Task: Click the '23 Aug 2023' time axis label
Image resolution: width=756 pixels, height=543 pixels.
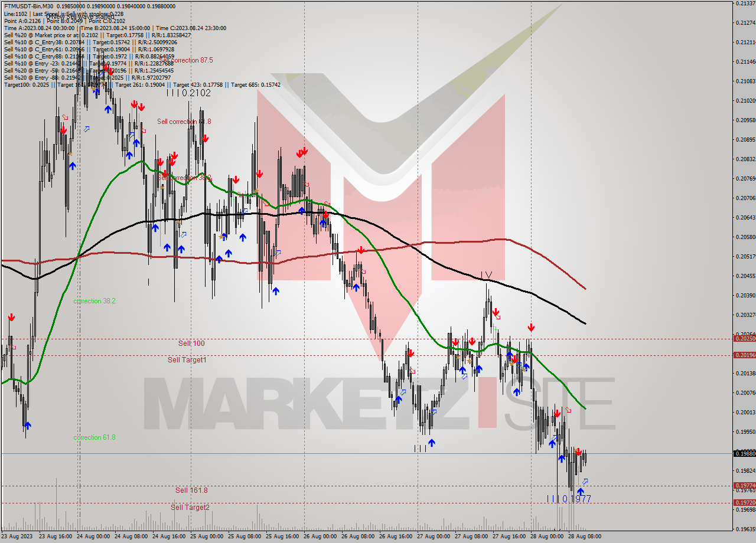Action: pyautogui.click(x=17, y=537)
